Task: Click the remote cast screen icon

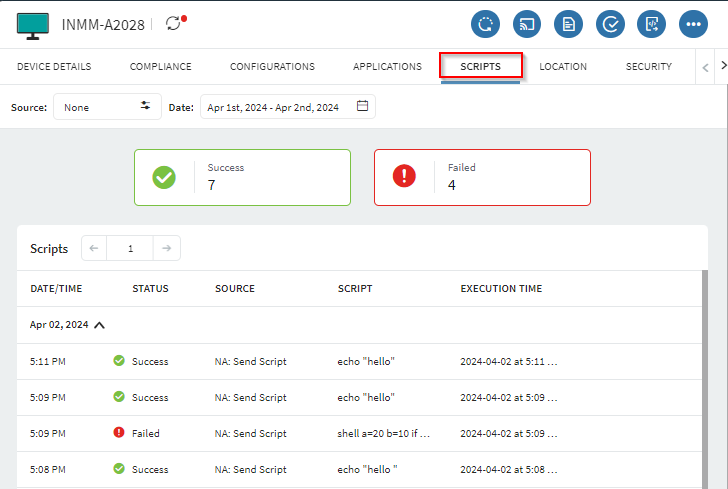Action: click(527, 24)
